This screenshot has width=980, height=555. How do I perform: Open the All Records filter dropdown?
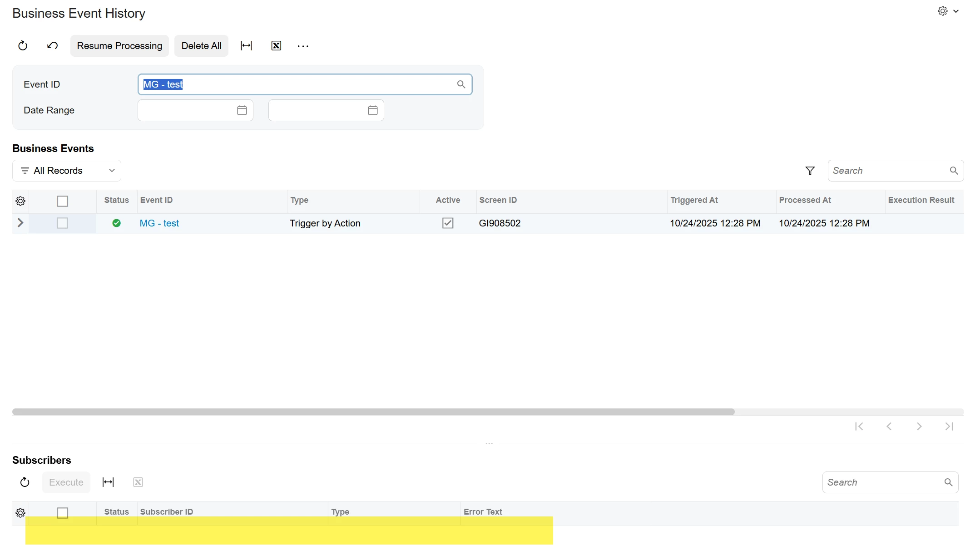67,171
